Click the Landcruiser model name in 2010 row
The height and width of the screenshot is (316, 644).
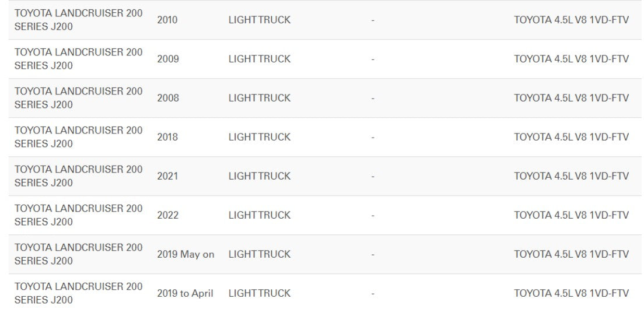(78, 20)
